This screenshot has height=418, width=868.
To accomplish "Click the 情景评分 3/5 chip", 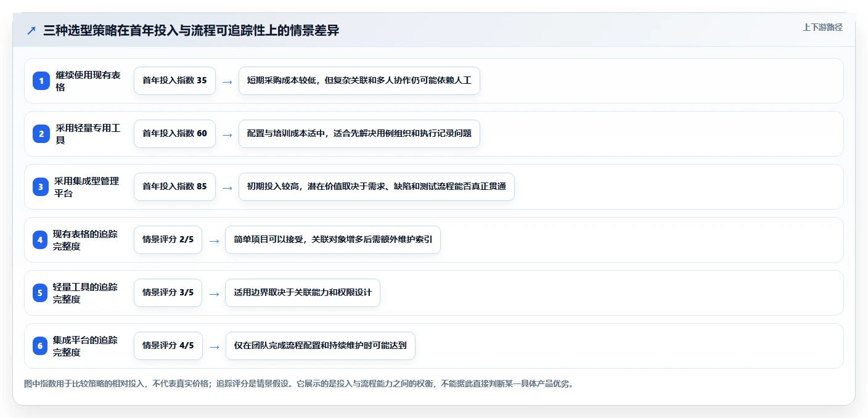I will click(x=168, y=293).
